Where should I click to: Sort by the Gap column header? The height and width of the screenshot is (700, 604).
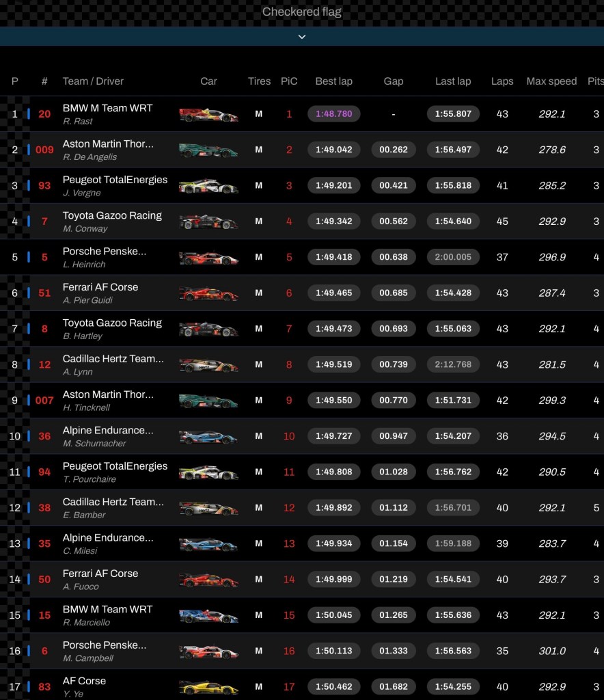coord(394,81)
